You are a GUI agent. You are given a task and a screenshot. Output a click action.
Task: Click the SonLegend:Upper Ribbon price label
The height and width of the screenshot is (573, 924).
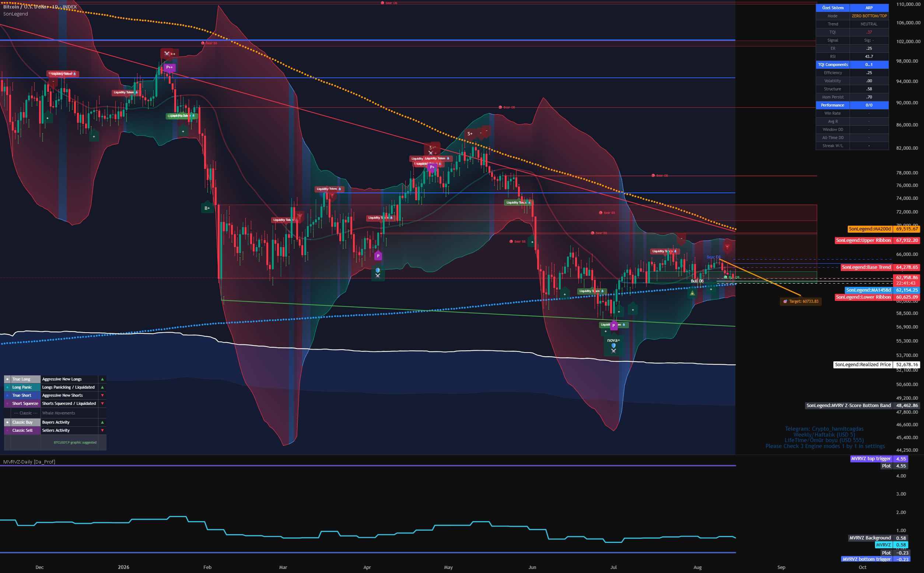864,240
